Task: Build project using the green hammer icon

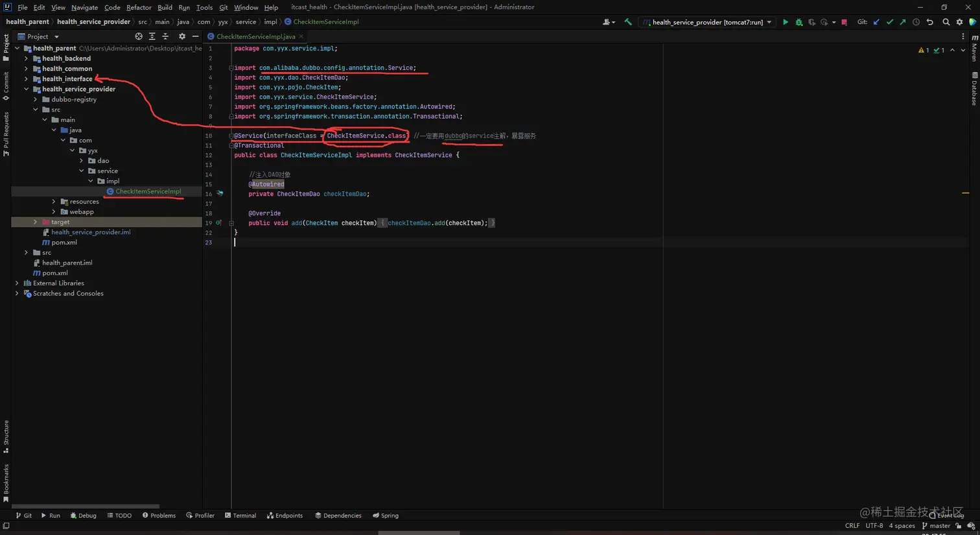Action: pyautogui.click(x=627, y=22)
